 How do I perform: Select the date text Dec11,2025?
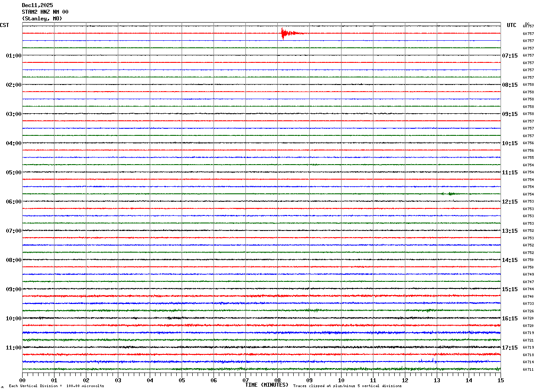[x=37, y=5]
